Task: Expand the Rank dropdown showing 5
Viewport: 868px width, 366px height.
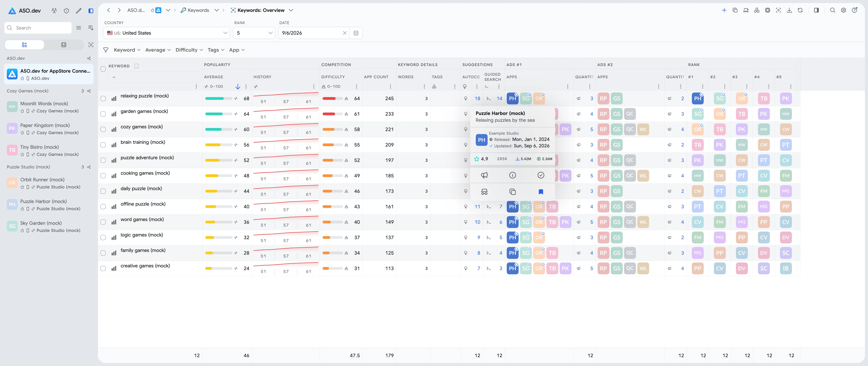Action: (254, 33)
